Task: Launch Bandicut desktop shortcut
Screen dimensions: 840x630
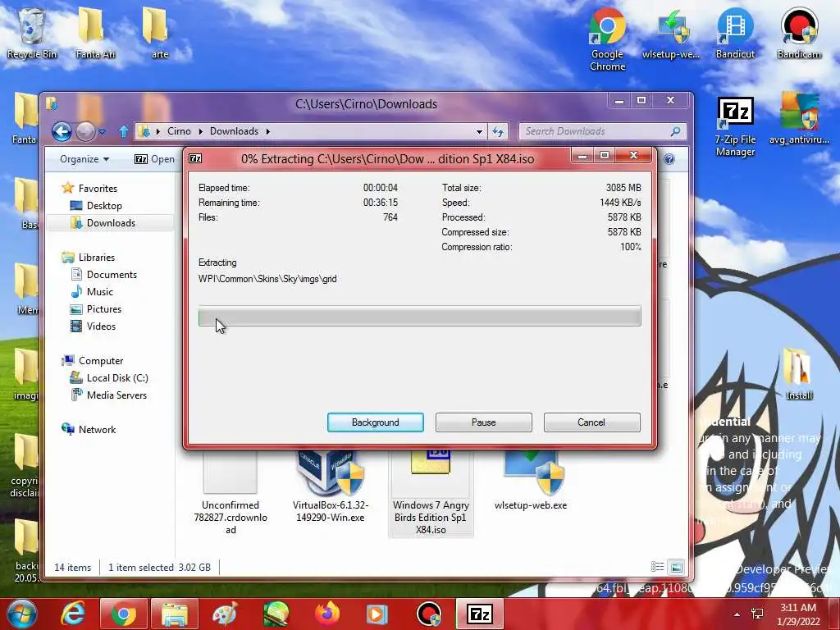Action: click(735, 33)
